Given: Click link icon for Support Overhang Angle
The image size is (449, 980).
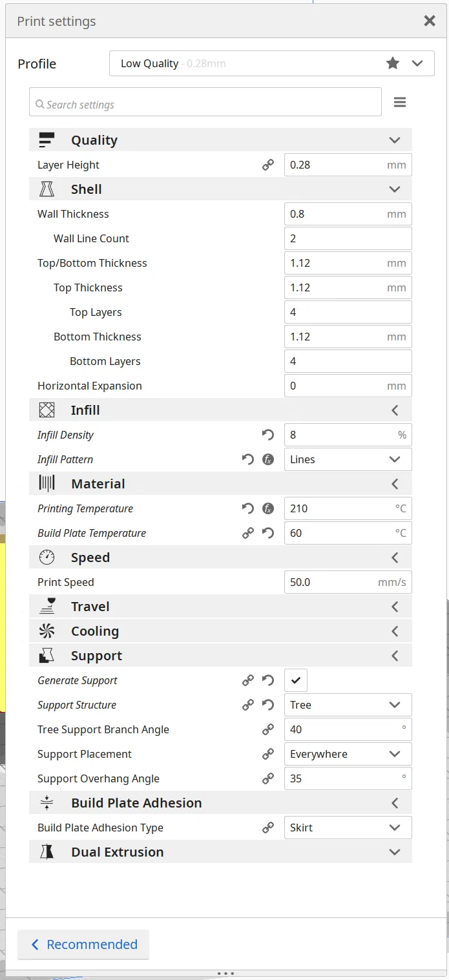Looking at the screenshot, I should click(268, 778).
